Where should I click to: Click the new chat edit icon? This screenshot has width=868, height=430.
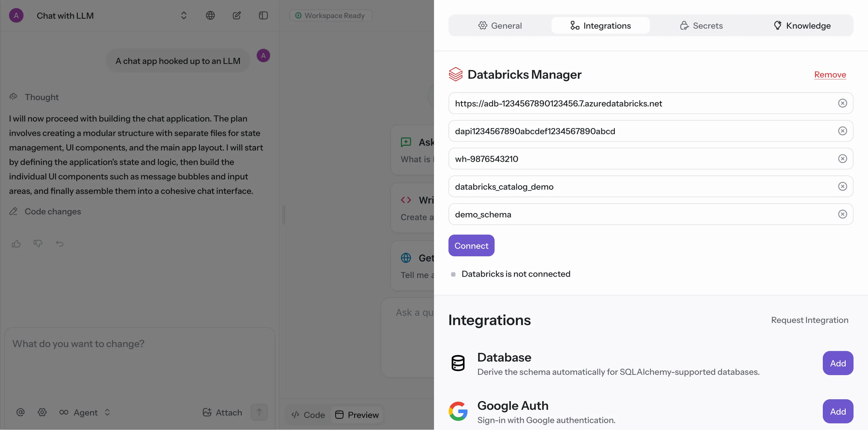(x=237, y=15)
